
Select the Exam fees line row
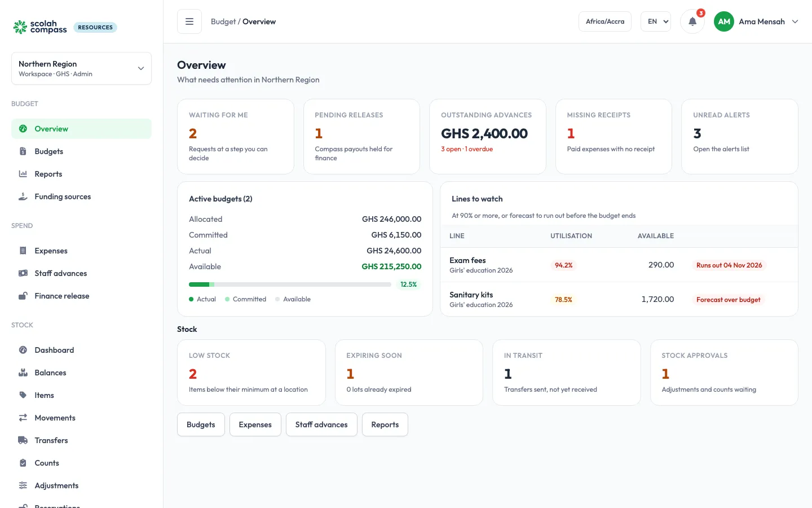(619, 265)
